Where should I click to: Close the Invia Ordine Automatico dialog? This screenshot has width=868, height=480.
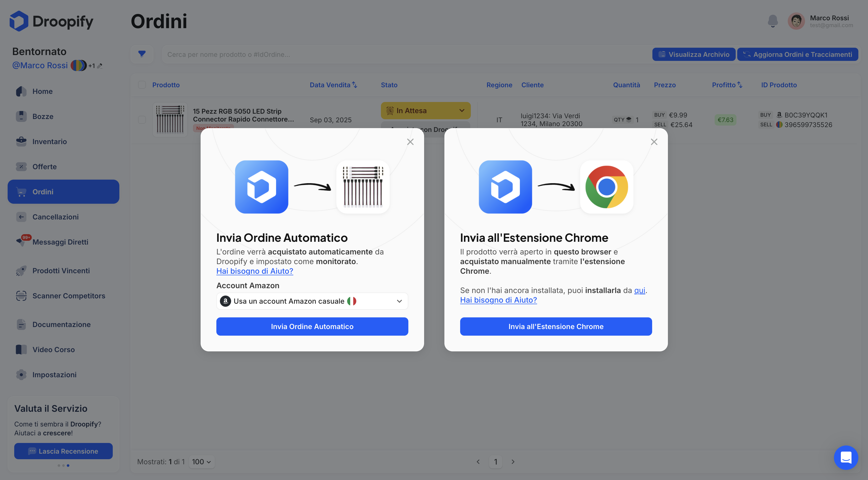(x=410, y=142)
